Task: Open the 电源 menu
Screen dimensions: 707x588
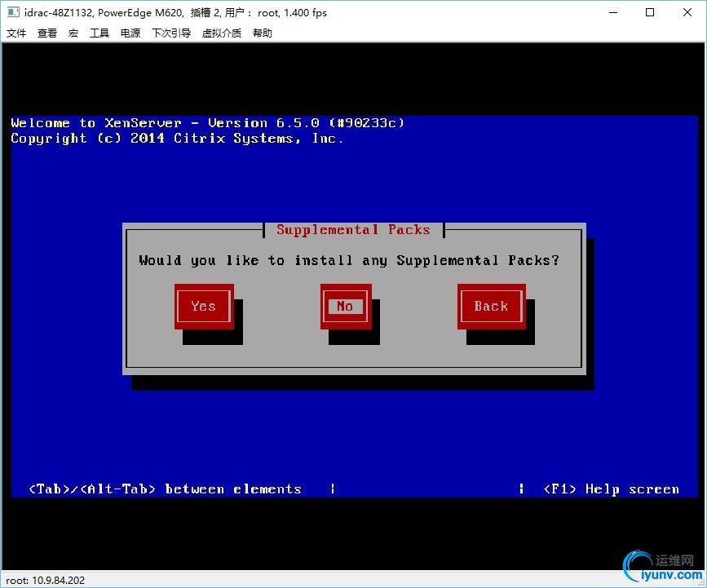Action: 130,33
